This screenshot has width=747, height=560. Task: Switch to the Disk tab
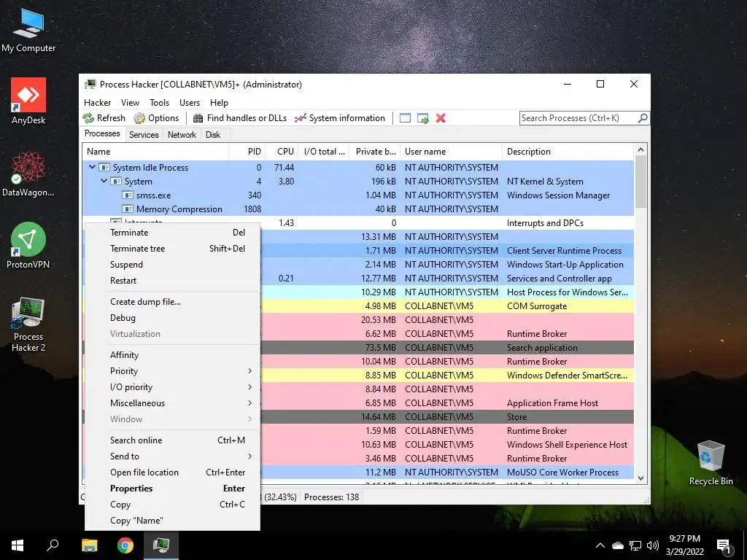[x=213, y=135]
